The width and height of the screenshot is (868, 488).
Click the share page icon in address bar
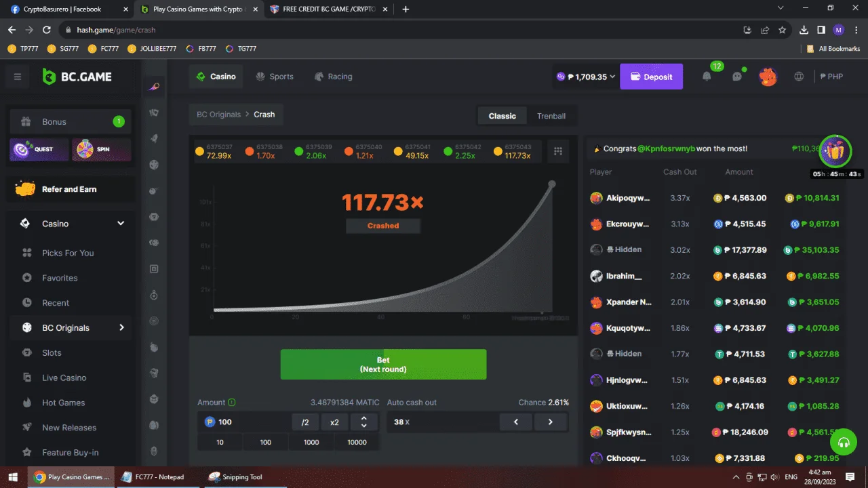pyautogui.click(x=764, y=30)
